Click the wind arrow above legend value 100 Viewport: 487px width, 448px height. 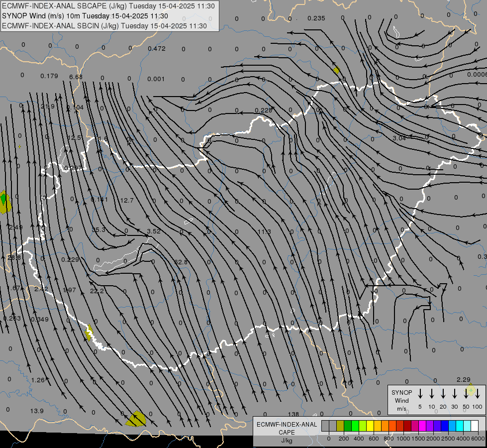478,394
